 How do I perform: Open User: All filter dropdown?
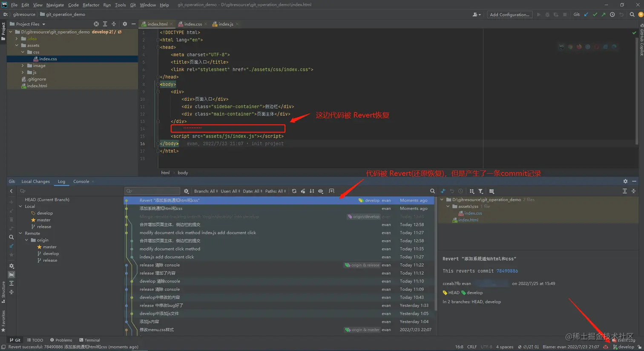230,191
